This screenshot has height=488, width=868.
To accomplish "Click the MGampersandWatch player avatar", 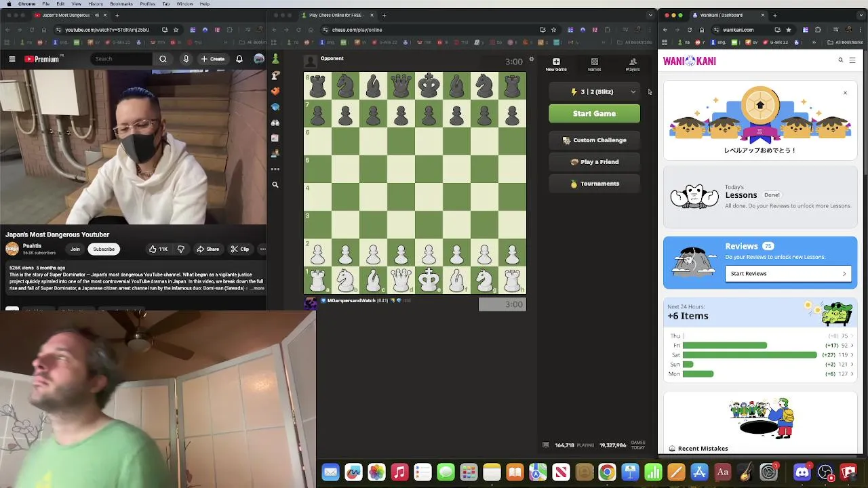I will point(311,303).
